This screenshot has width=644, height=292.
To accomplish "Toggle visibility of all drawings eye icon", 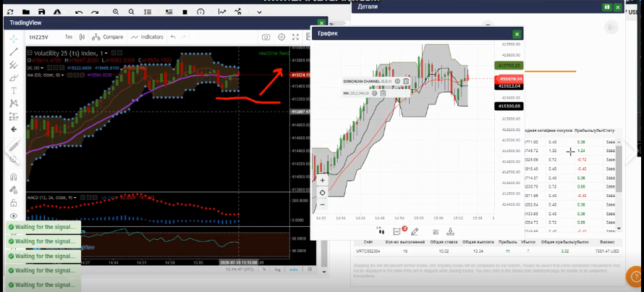I will pyautogui.click(x=14, y=216).
